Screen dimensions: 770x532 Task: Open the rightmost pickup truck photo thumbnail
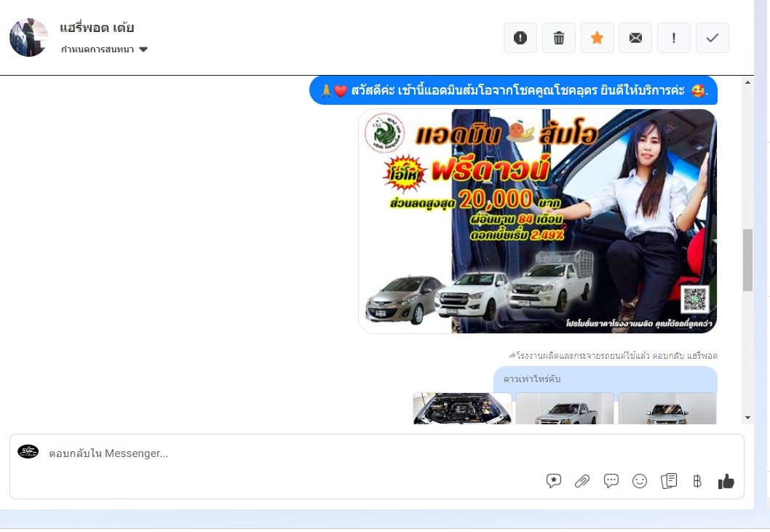[667, 408]
